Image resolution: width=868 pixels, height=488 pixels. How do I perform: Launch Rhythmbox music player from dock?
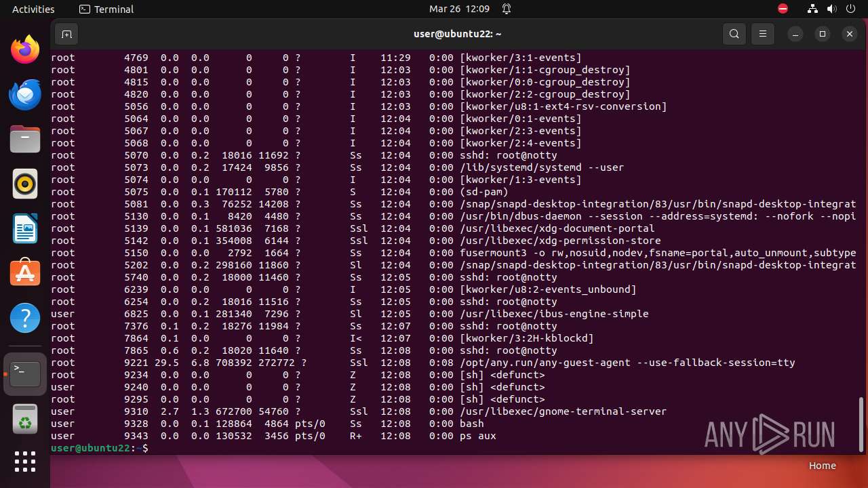(x=25, y=184)
